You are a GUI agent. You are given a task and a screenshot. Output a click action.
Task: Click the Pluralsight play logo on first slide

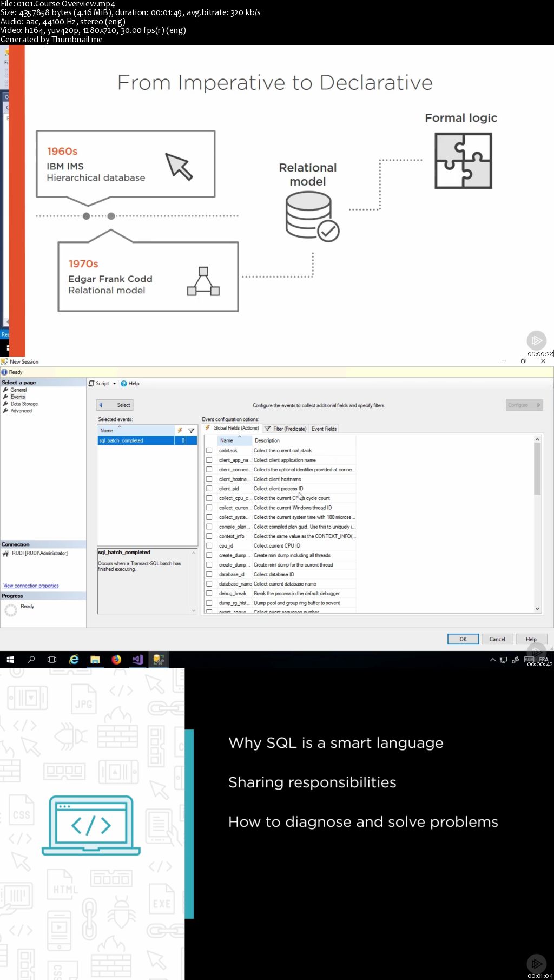[x=536, y=340]
